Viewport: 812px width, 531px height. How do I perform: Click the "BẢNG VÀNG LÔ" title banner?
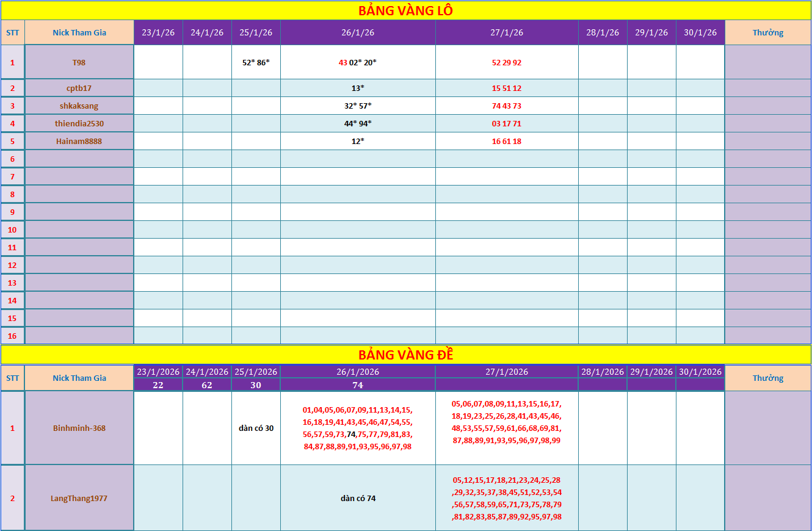click(x=405, y=10)
